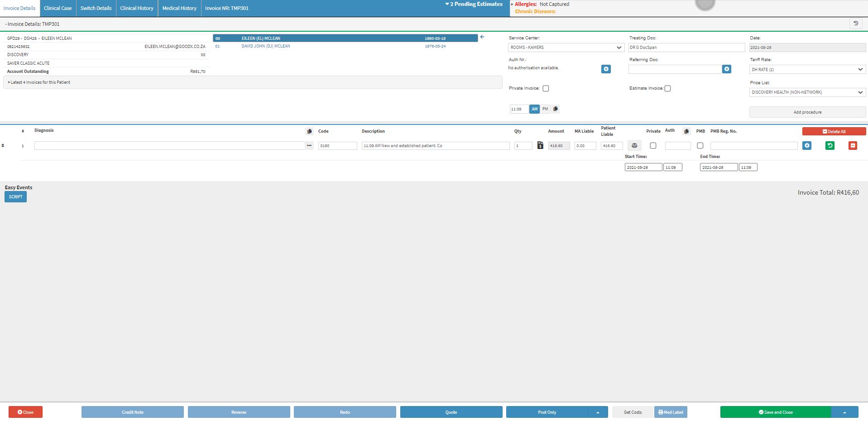The width and height of the screenshot is (868, 421).
Task: Click the copy icon next to Auth column
Action: tap(686, 131)
